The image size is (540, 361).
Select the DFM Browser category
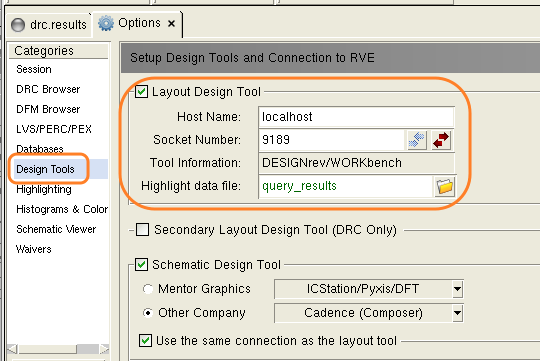coord(48,109)
